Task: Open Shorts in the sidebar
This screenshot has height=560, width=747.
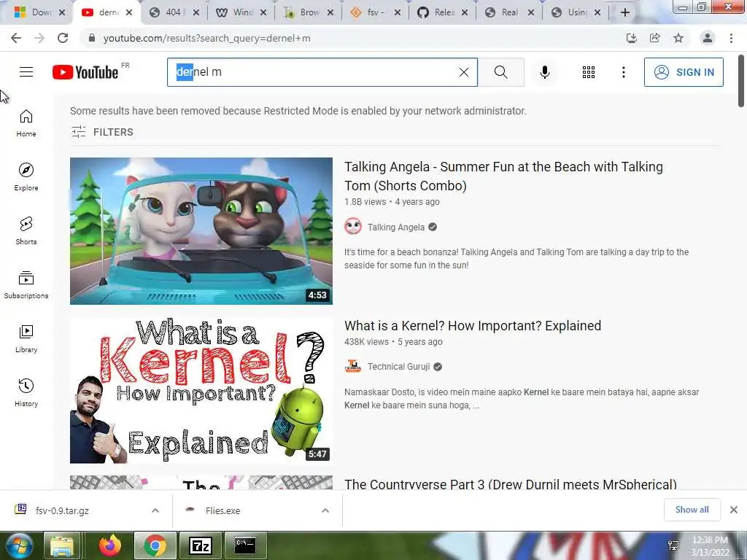Action: 26,230
